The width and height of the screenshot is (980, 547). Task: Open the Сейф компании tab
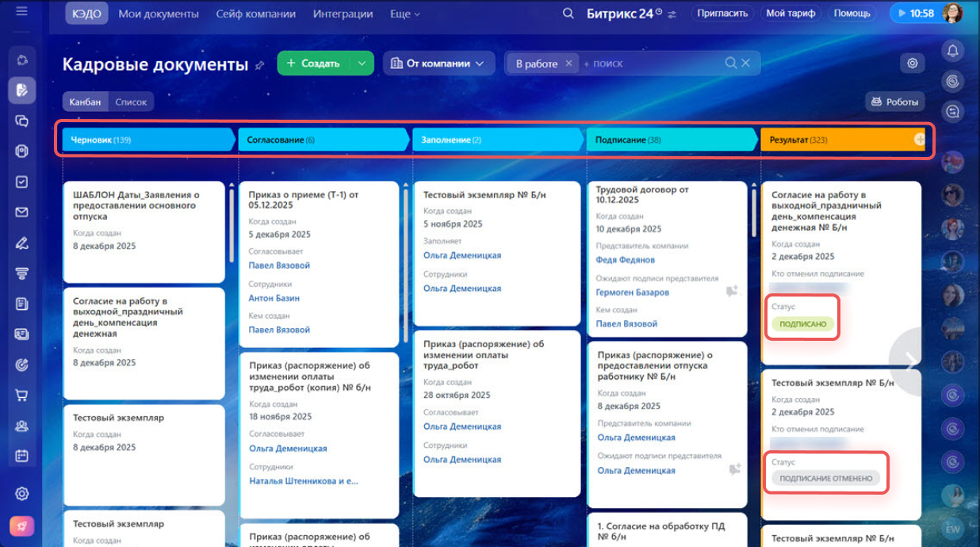[x=256, y=13]
